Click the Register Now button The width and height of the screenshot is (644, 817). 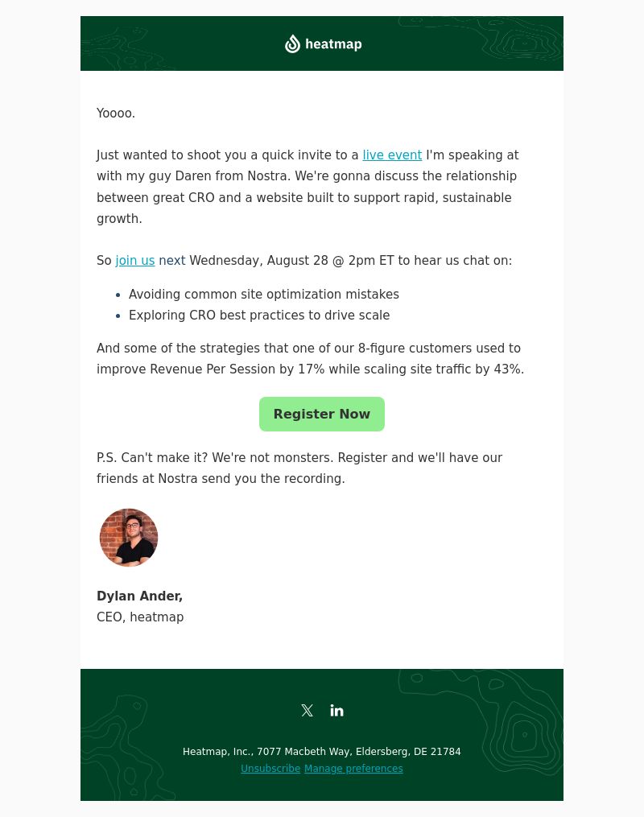click(322, 415)
